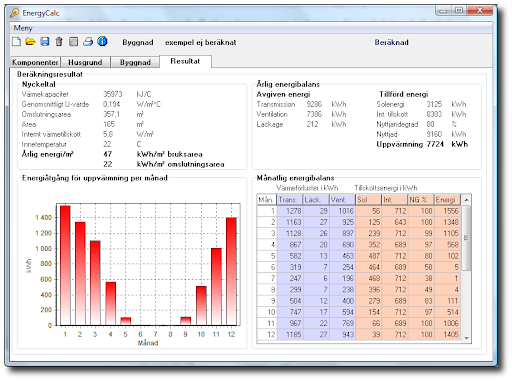This screenshot has height=381, width=512.
Task: Click the monthly table scrollbar thumb
Action: click(466, 238)
